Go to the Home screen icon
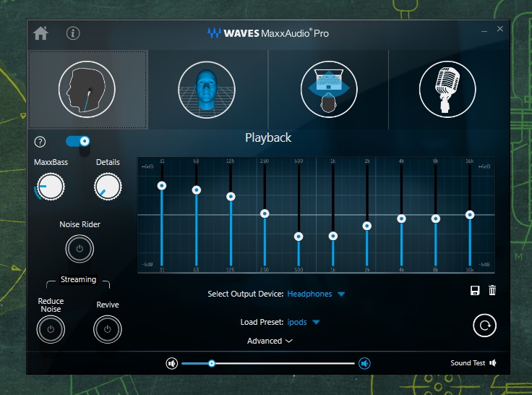Image resolution: width=532 pixels, height=395 pixels. point(40,33)
